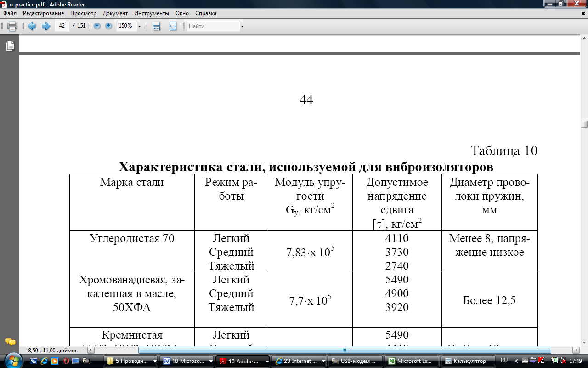Open the 10 Adobe taskbar group
This screenshot has height=368, width=588.
click(x=242, y=361)
